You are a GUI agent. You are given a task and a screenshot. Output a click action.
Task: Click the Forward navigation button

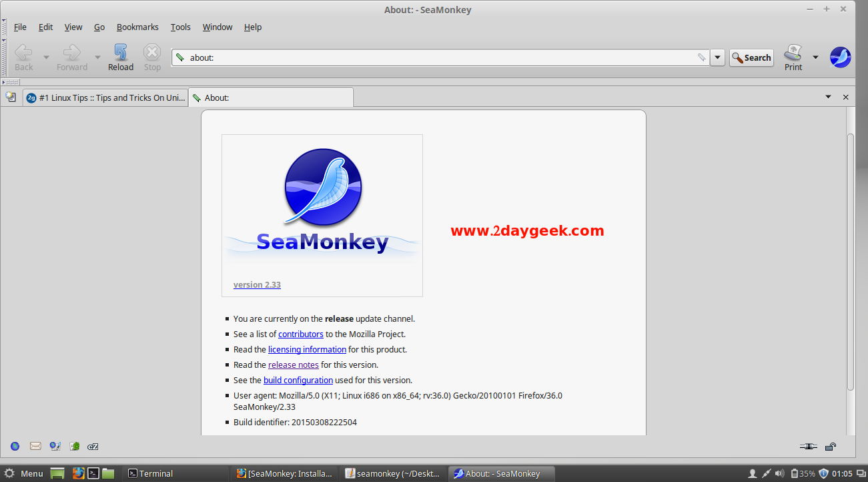coord(72,57)
